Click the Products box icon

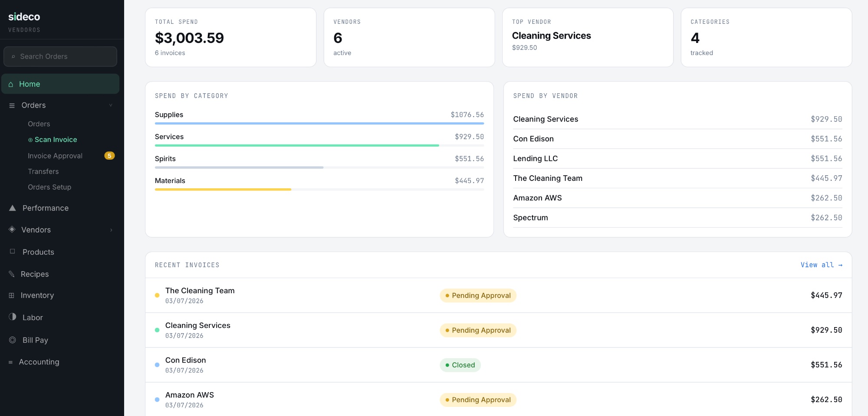[x=13, y=252]
